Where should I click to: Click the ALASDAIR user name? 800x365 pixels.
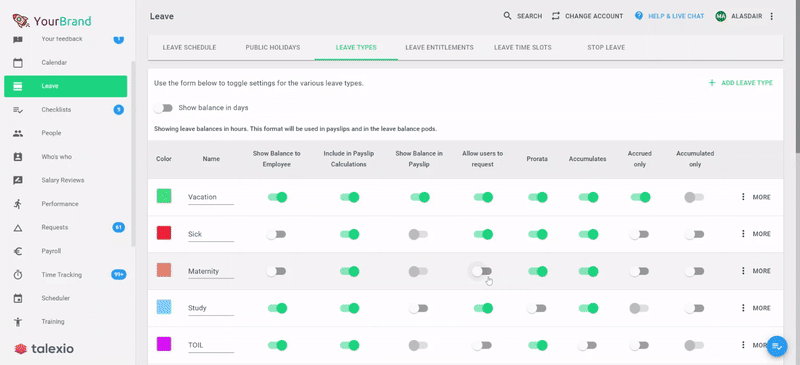tap(746, 16)
